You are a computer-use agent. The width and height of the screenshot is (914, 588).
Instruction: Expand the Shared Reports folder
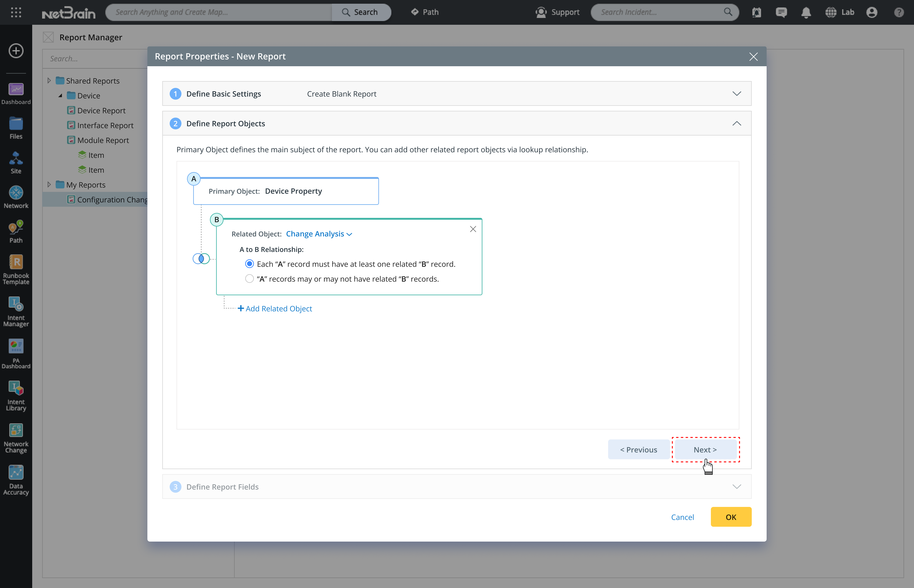pyautogui.click(x=49, y=80)
